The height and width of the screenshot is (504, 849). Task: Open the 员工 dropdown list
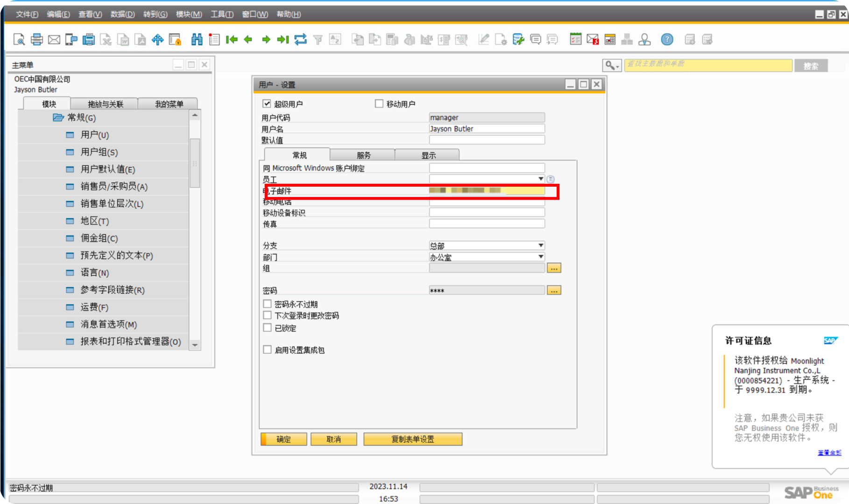click(540, 179)
